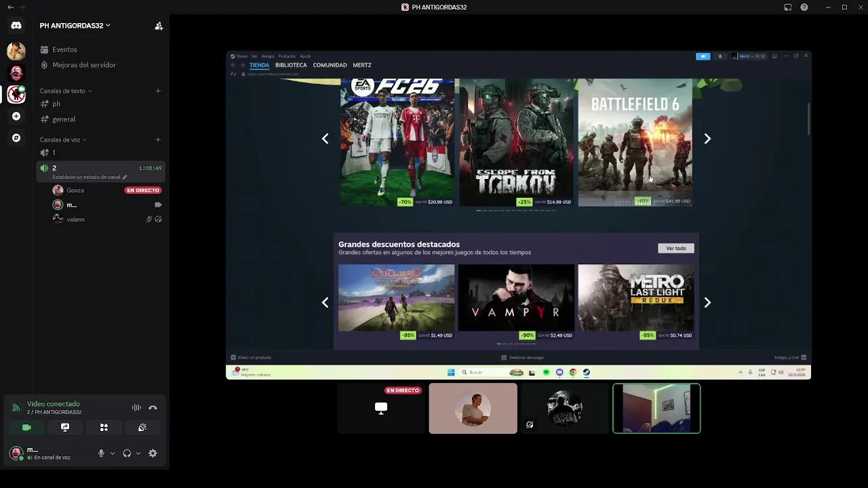This screenshot has width=868, height=488.
Task: Switch to Steam BIBLIOTECA tab
Action: click(x=291, y=65)
